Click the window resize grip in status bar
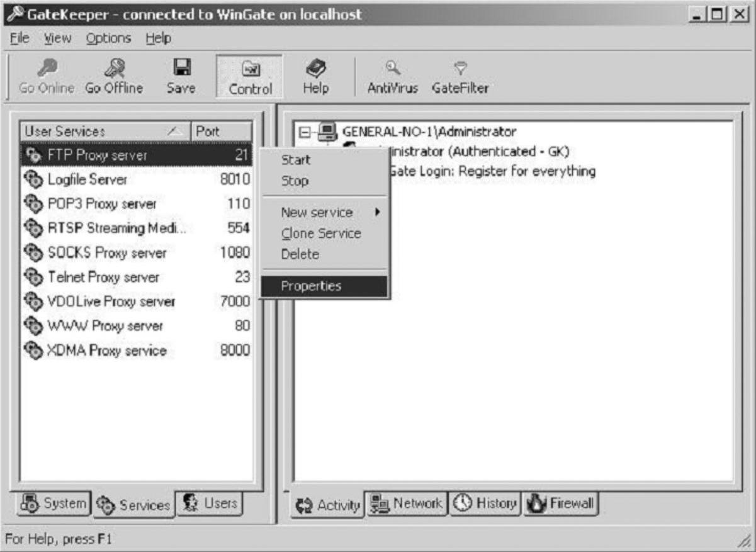This screenshot has height=552, width=756. (746, 541)
